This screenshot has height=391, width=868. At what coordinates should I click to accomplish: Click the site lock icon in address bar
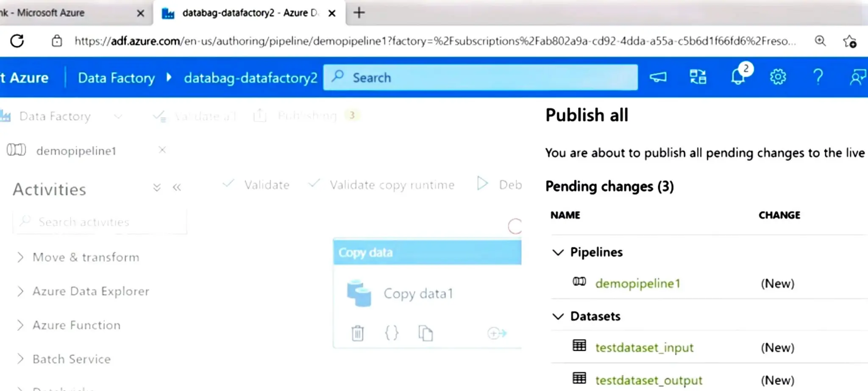(57, 41)
